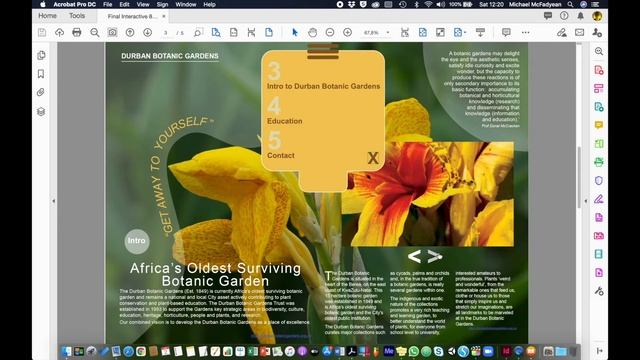Image resolution: width=640 pixels, height=360 pixels.
Task: Open the File menu
Action: click(x=108, y=4)
